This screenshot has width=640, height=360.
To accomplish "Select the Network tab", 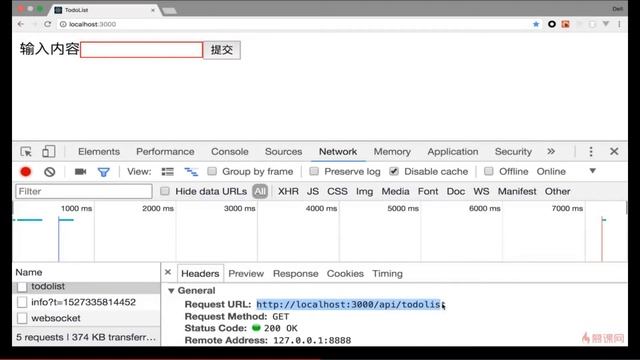I will coord(338,151).
